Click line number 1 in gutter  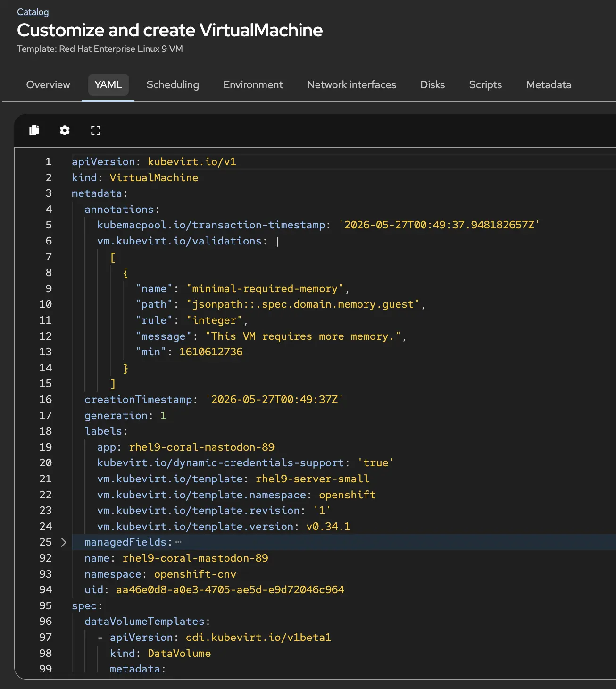[x=49, y=162]
